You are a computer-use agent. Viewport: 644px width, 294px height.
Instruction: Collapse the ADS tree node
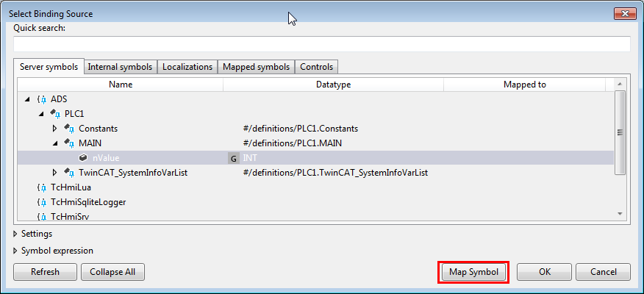coord(27,99)
